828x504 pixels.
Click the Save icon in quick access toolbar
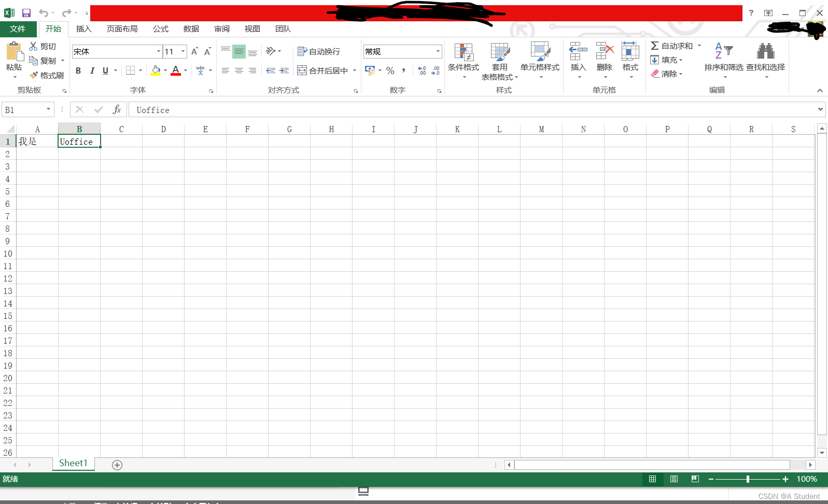pos(26,13)
